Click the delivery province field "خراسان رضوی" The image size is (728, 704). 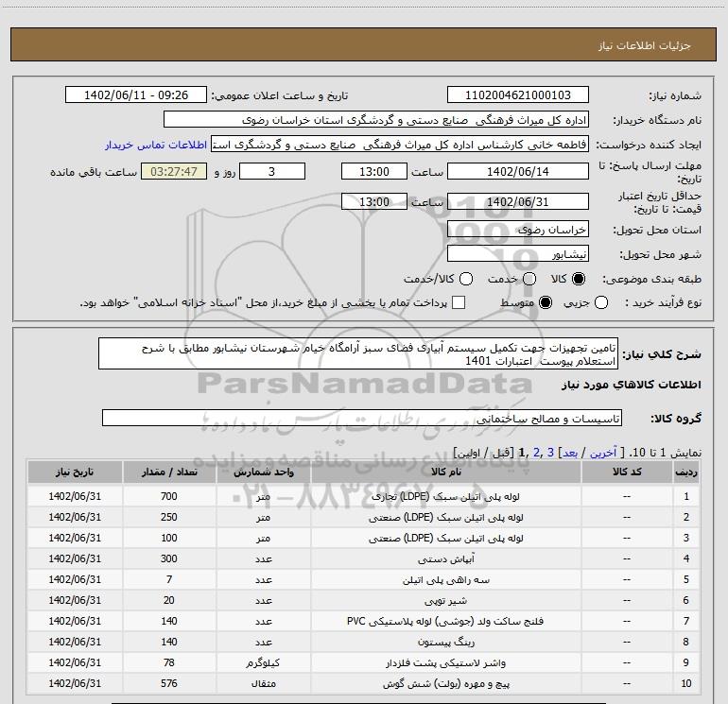tap(516, 230)
